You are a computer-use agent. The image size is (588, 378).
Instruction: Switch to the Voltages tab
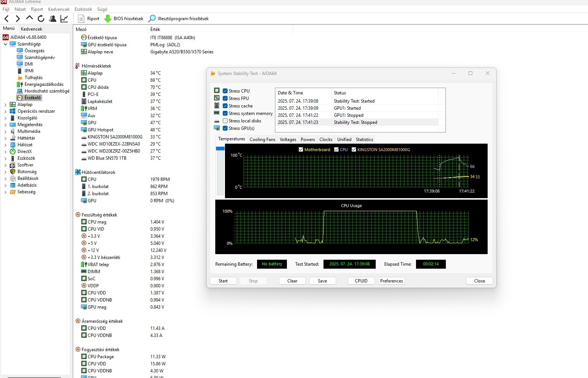[x=288, y=140]
